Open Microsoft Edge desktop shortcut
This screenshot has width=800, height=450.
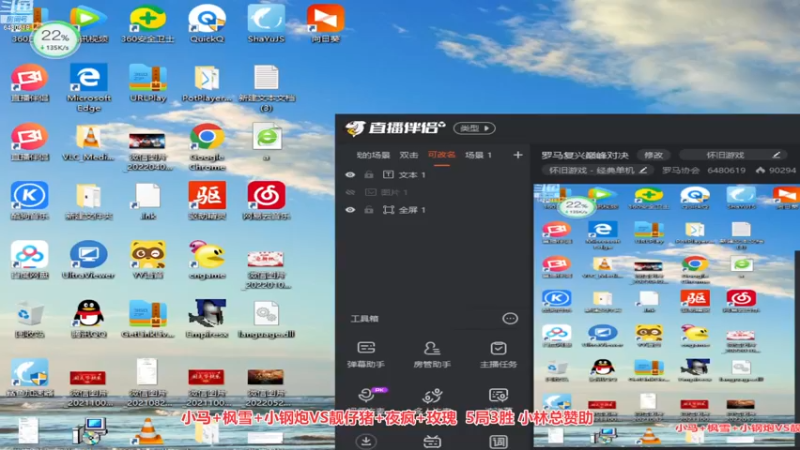[x=88, y=87]
